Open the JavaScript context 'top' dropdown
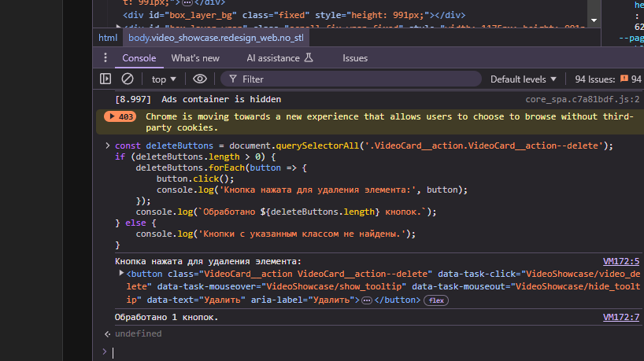 coord(164,79)
